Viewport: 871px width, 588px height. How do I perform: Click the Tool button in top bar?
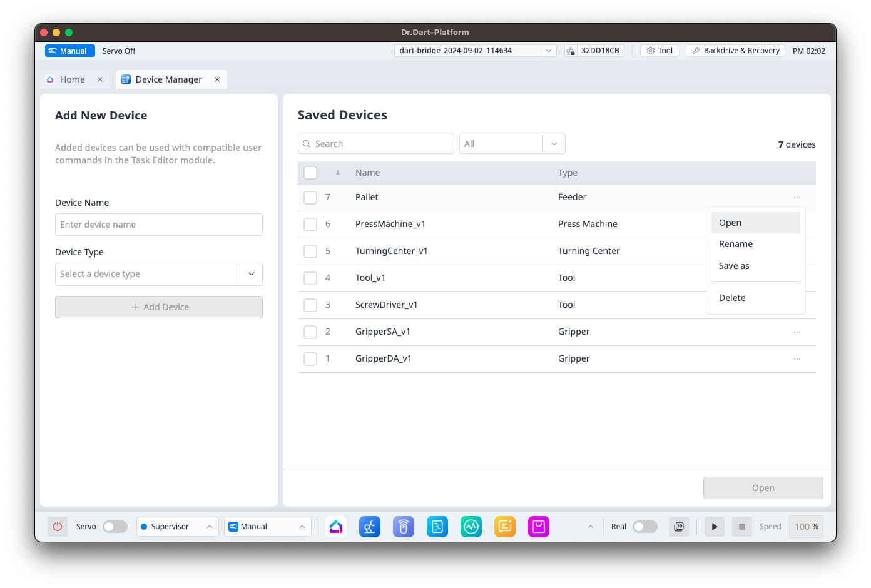[x=659, y=51]
